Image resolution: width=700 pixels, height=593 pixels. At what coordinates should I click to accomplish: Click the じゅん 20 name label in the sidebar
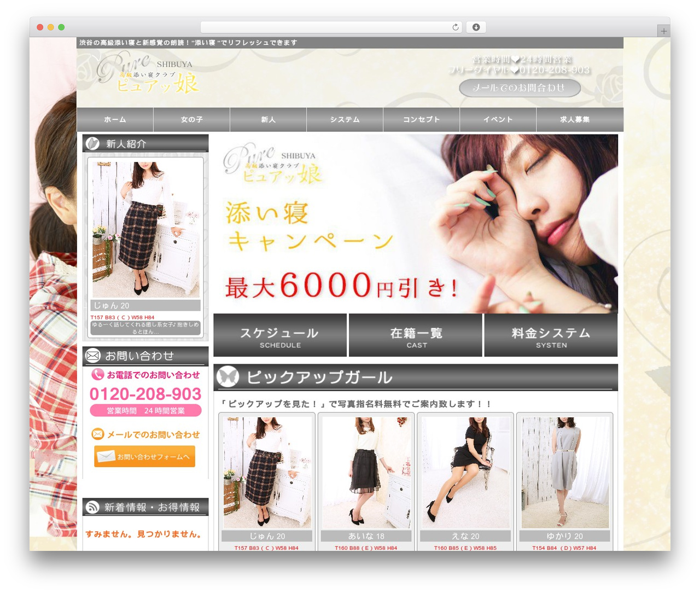click(x=145, y=306)
